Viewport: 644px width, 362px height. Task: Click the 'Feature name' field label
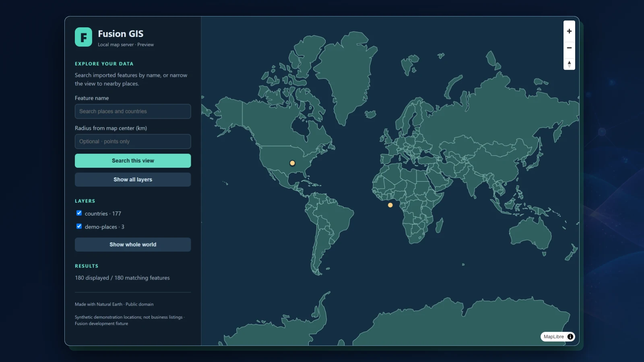point(92,98)
